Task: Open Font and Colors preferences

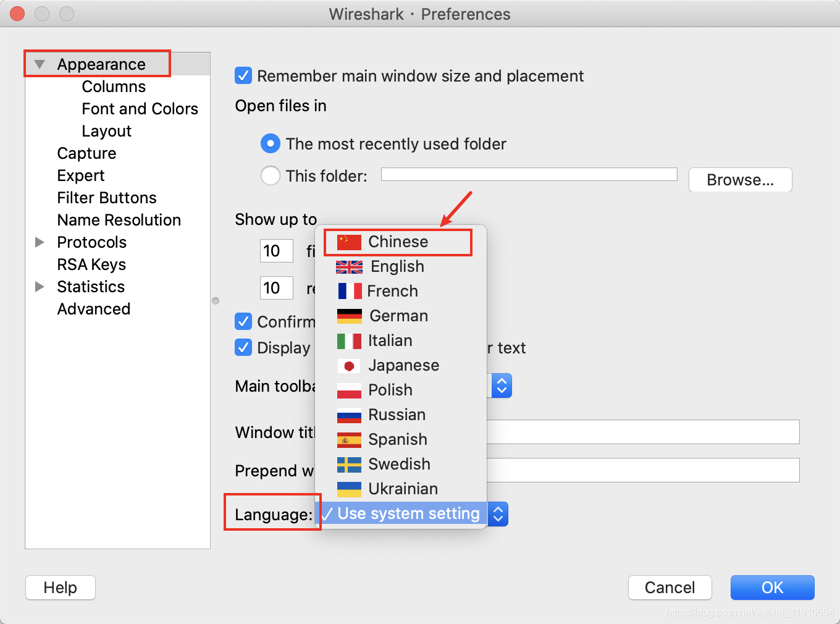Action: [140, 109]
